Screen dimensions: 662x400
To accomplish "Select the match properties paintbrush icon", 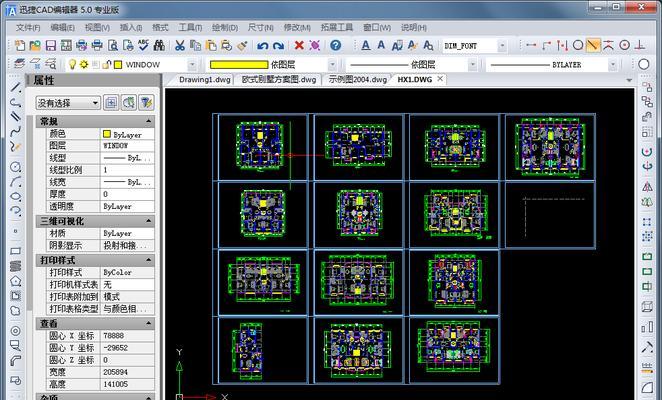I will point(242,45).
